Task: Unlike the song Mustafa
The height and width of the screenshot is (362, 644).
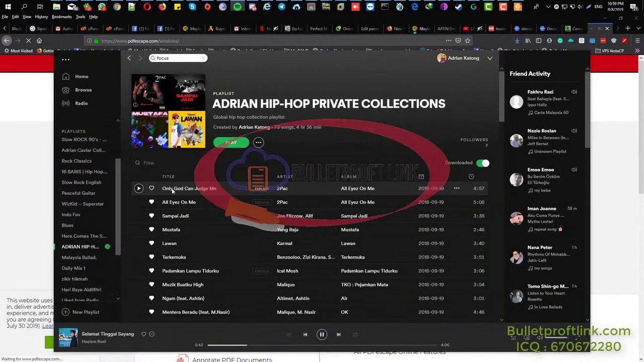Action: point(151,230)
